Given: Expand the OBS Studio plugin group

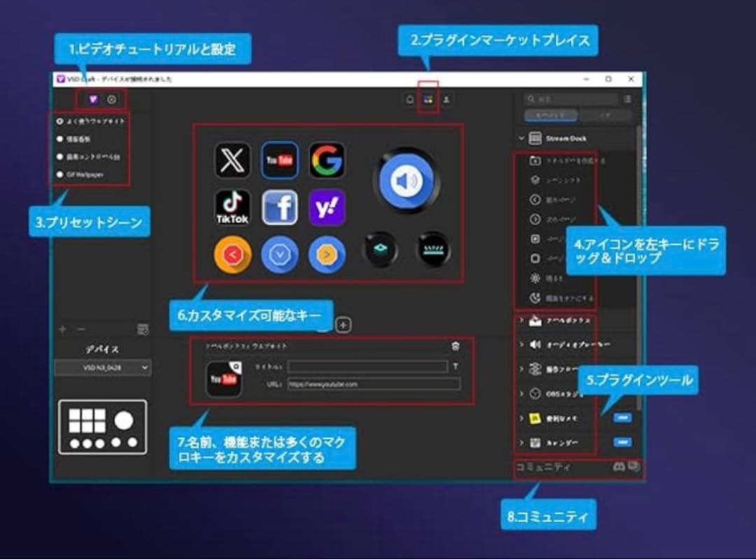Looking at the screenshot, I should pos(521,394).
